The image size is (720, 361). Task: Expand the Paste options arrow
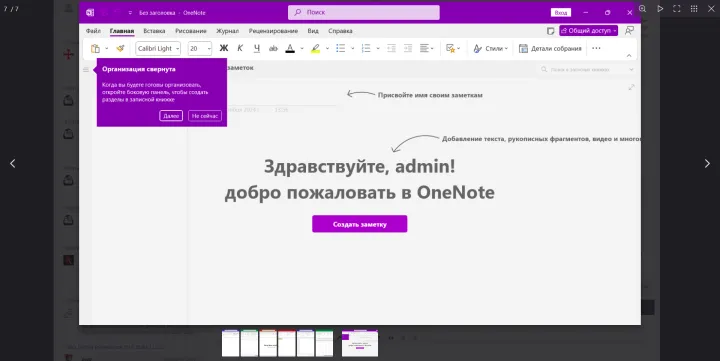tap(107, 48)
